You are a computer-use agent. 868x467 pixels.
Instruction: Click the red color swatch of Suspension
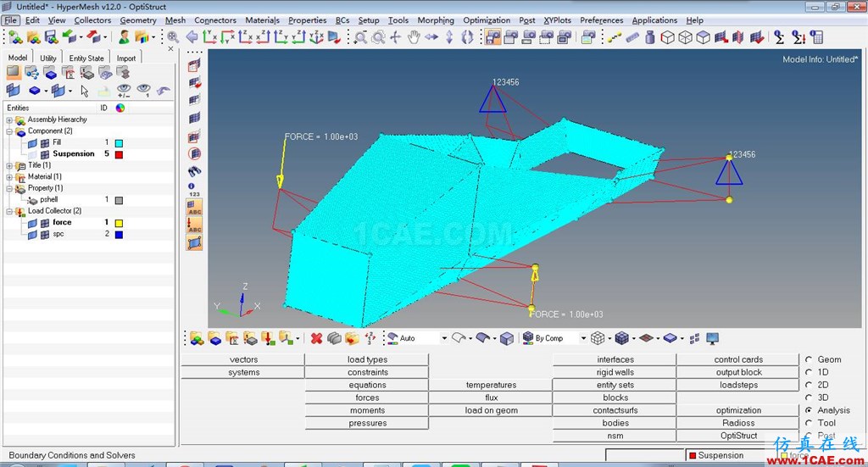pyautogui.click(x=119, y=154)
